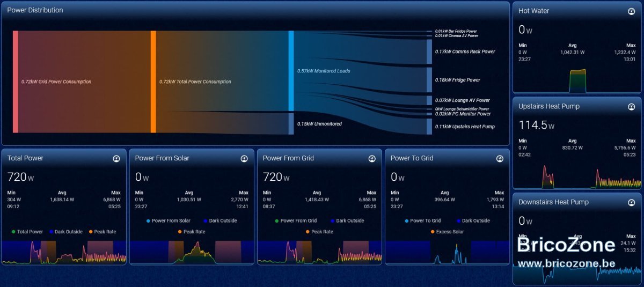Toggle Peak Rate in Total Power legend
This screenshot has width=644, height=287.
(102, 232)
